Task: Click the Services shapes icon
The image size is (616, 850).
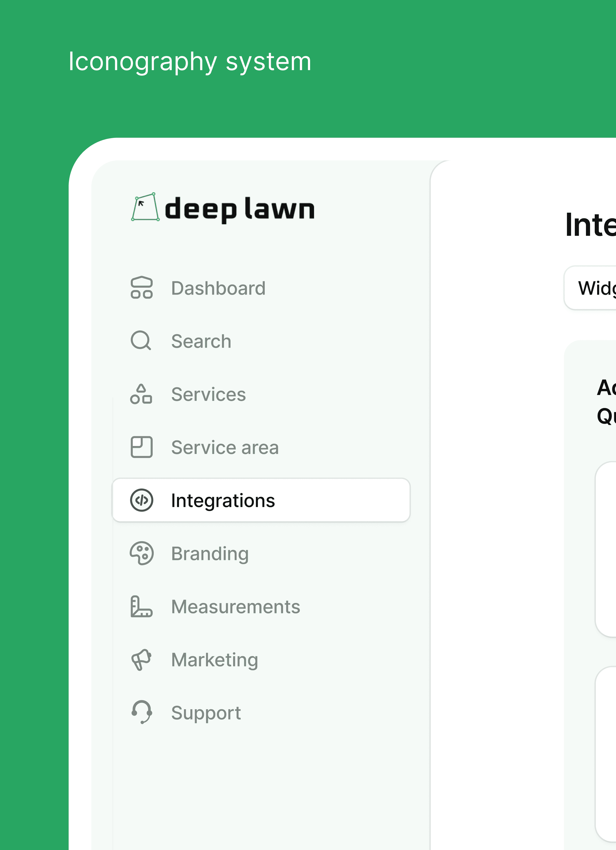Action: pos(141,394)
